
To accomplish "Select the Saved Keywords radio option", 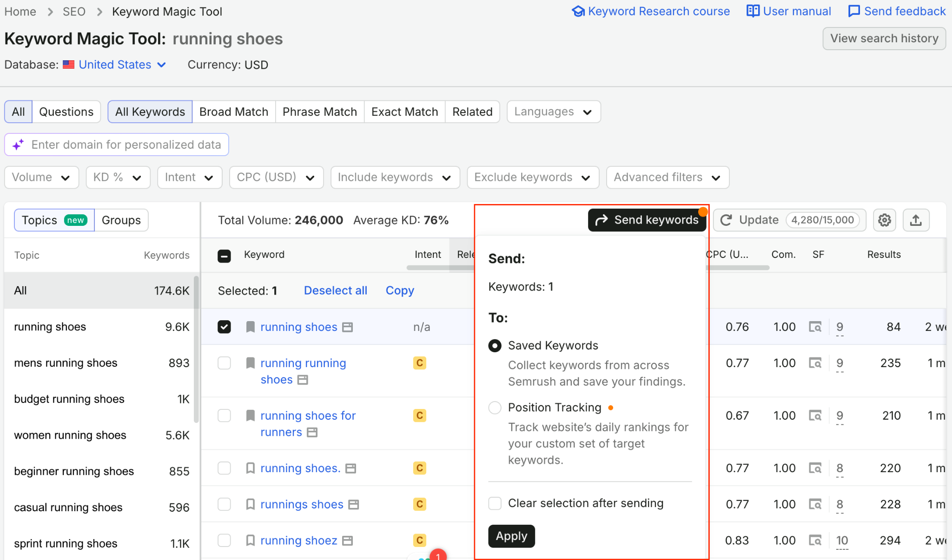I will [495, 346].
